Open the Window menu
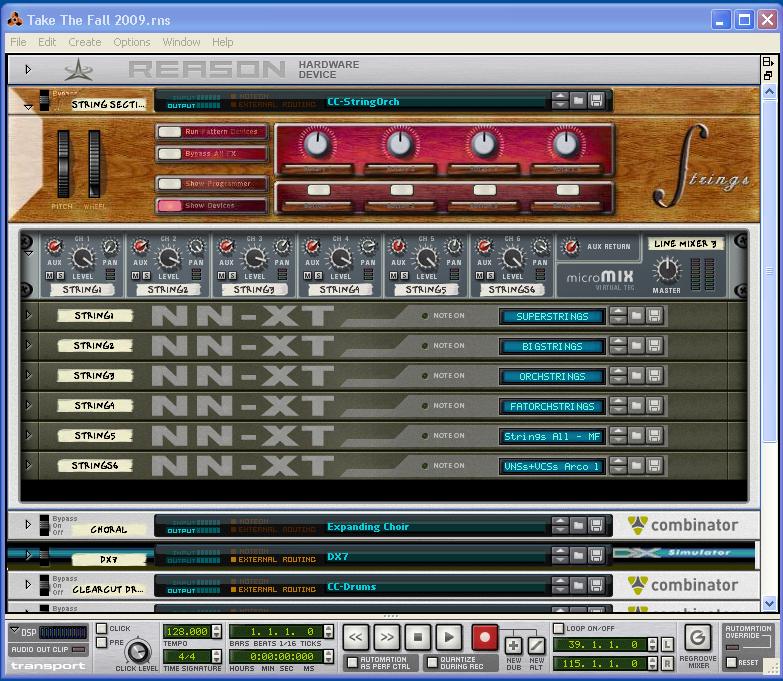 [x=181, y=42]
